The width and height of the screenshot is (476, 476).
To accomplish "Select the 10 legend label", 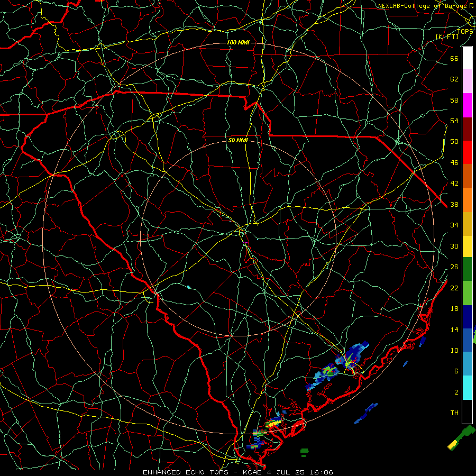I will point(454,350).
